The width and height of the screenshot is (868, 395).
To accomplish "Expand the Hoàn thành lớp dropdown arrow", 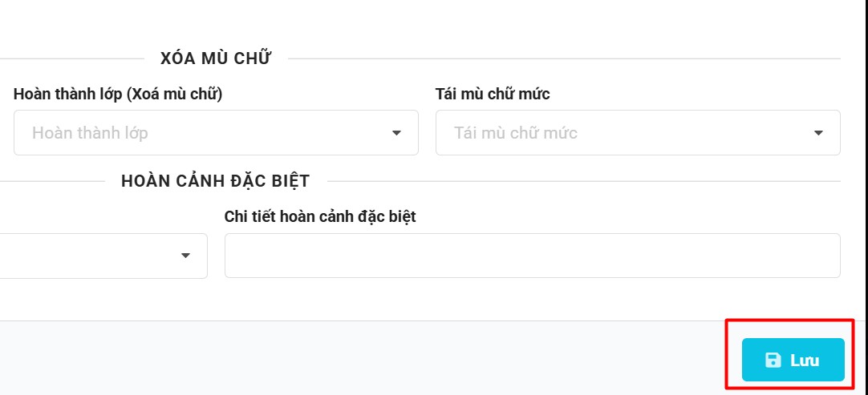I will (396, 133).
